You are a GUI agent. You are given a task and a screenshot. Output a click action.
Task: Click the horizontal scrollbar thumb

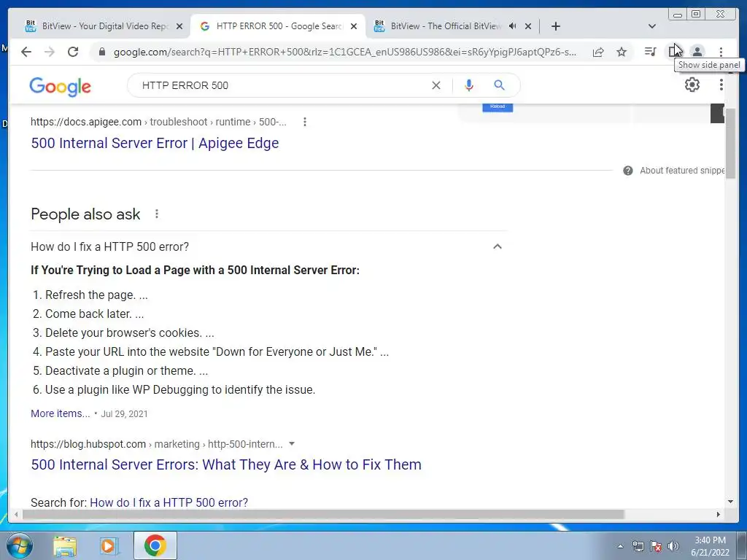pos(323,514)
